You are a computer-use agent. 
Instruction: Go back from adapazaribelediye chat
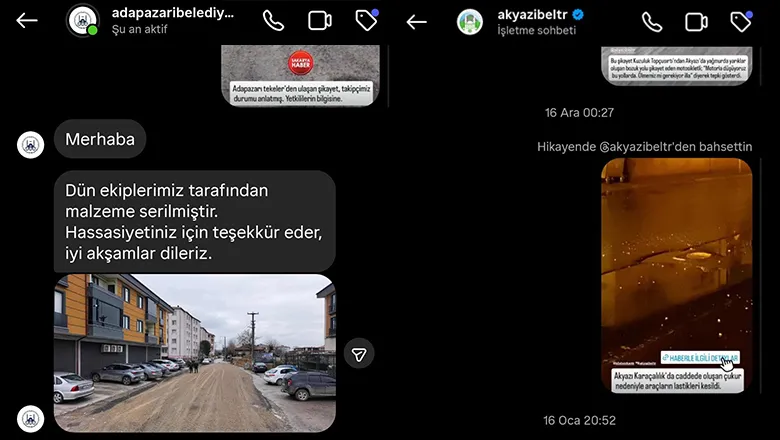[x=27, y=20]
